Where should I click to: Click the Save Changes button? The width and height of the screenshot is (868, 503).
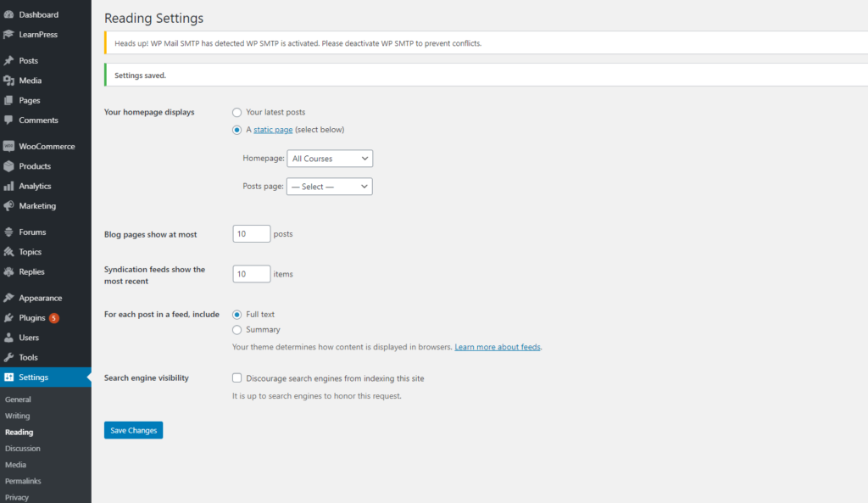pos(133,430)
